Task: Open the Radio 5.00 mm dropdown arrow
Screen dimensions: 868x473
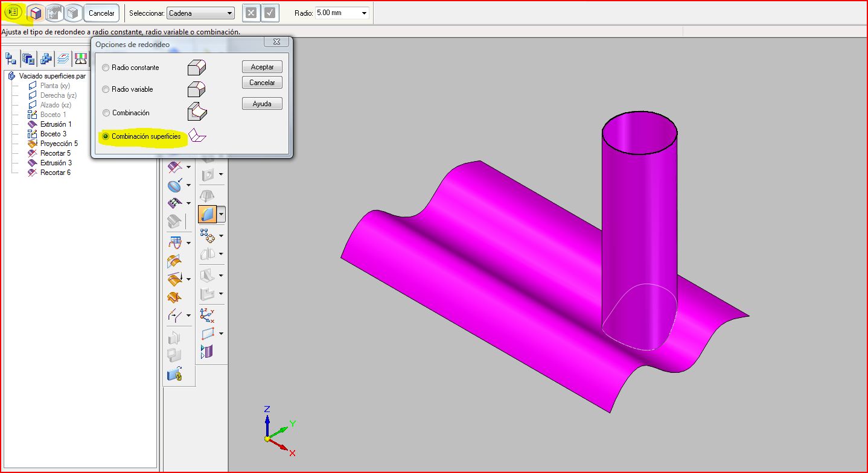Action: (364, 13)
